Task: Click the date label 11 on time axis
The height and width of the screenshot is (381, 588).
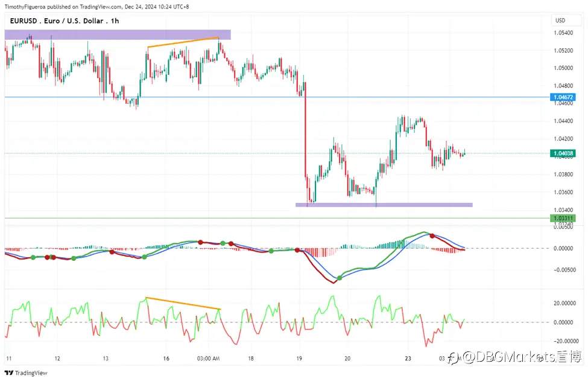Action: tap(9, 359)
